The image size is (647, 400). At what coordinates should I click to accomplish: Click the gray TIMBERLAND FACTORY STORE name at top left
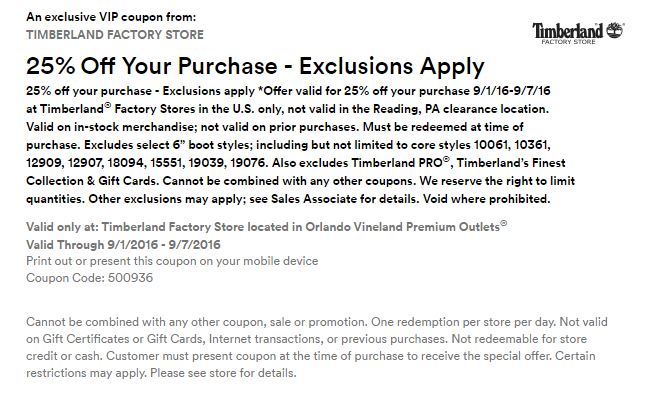point(114,35)
